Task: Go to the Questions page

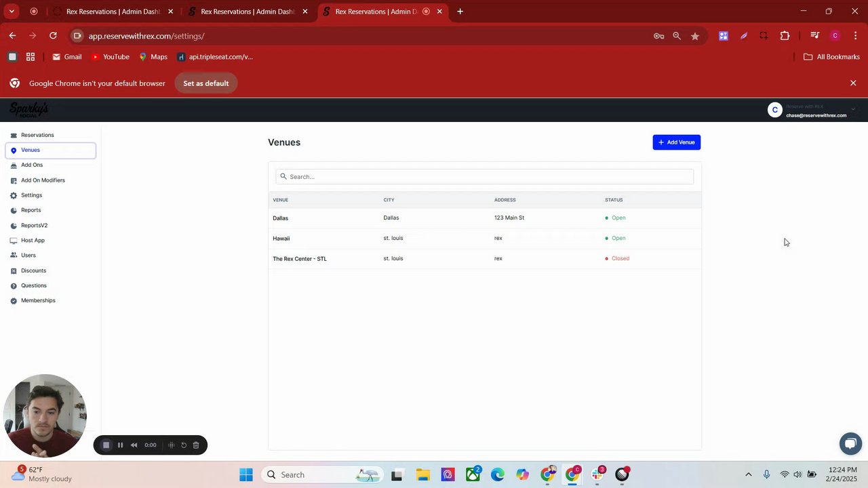Action: tap(34, 285)
